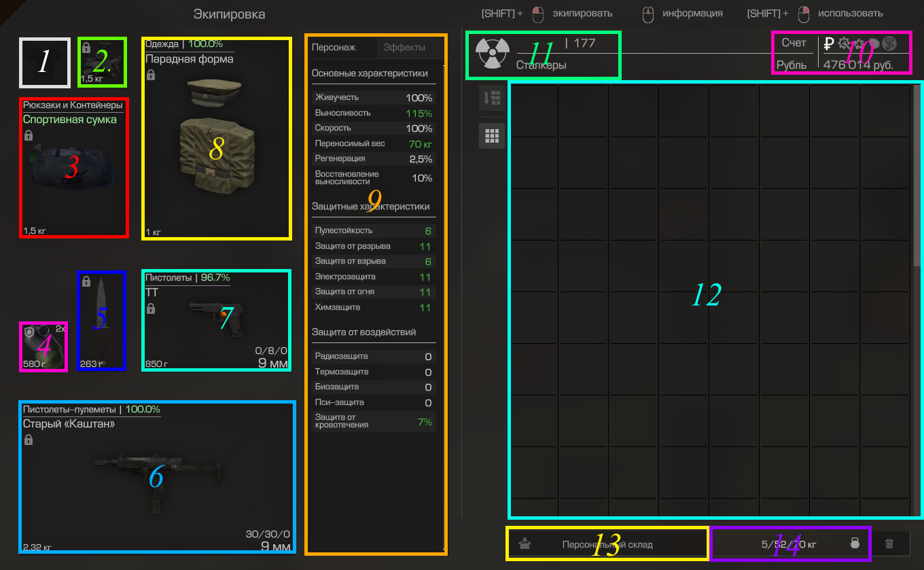Click the Сталкеры faction name

[541, 66]
